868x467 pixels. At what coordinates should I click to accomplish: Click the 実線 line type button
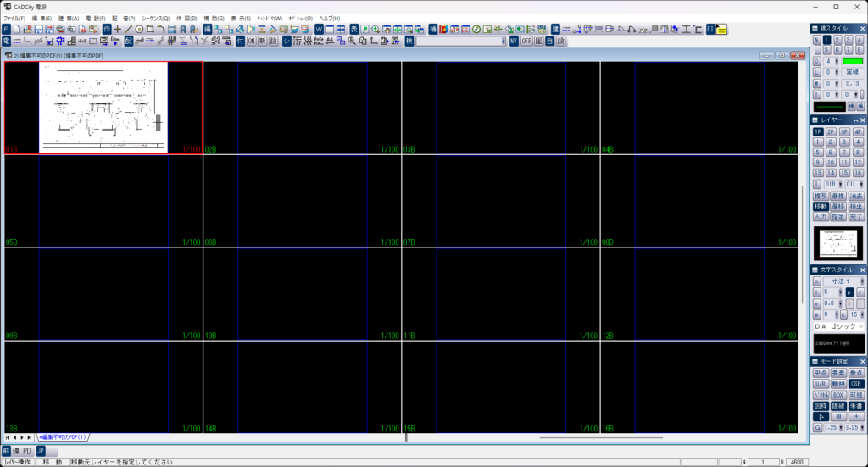point(851,72)
